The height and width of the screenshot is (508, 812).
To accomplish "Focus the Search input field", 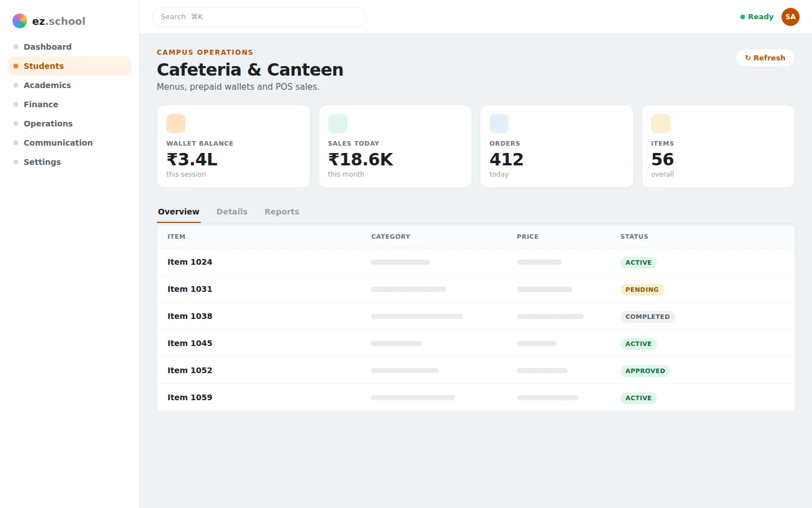I will (259, 17).
